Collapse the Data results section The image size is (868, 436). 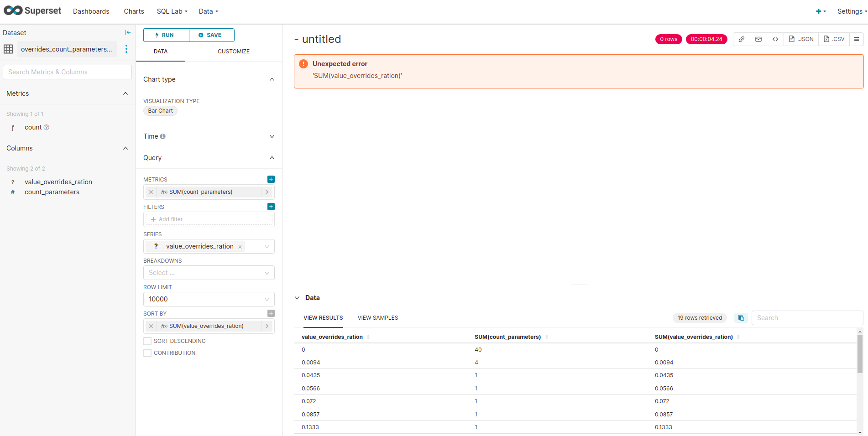(x=297, y=297)
